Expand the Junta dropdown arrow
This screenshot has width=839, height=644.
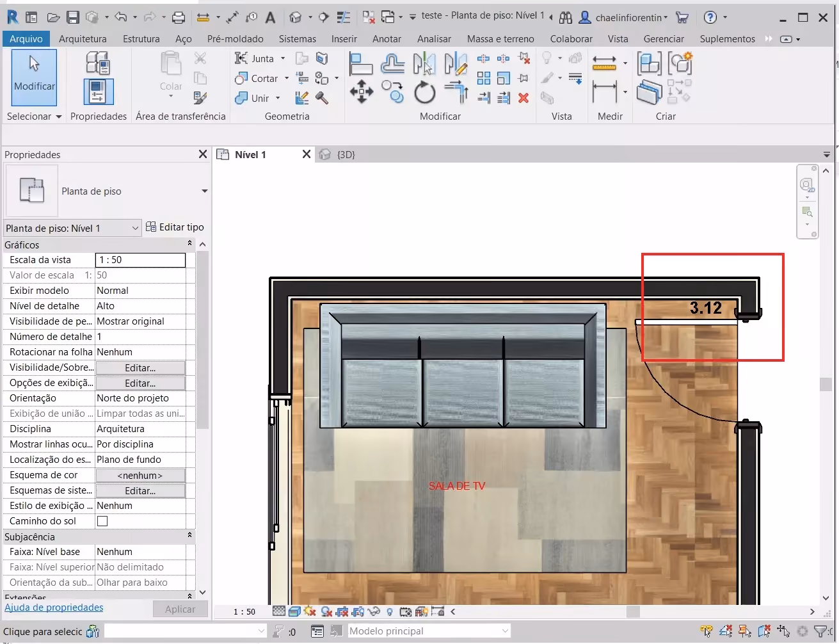tap(283, 58)
